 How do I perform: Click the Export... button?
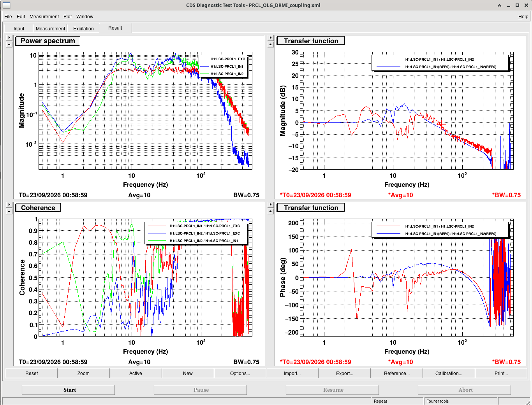coord(344,373)
